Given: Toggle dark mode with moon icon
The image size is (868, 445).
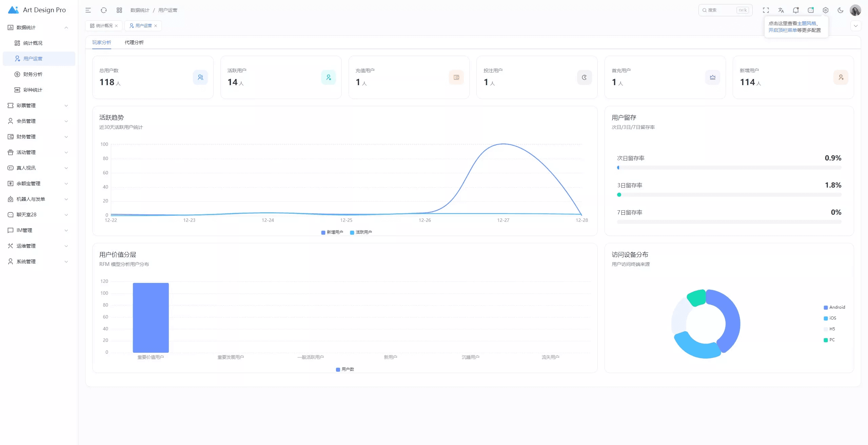Looking at the screenshot, I should point(841,10).
